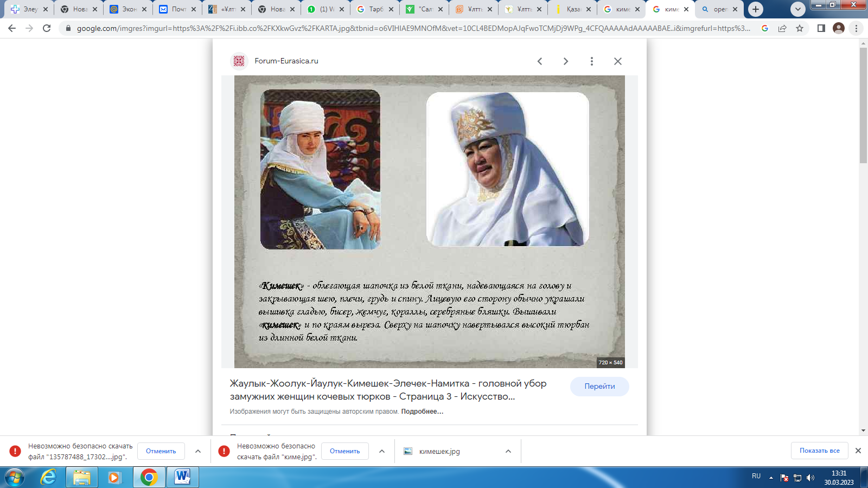
Task: Click the browser reload page icon
Action: [47, 28]
